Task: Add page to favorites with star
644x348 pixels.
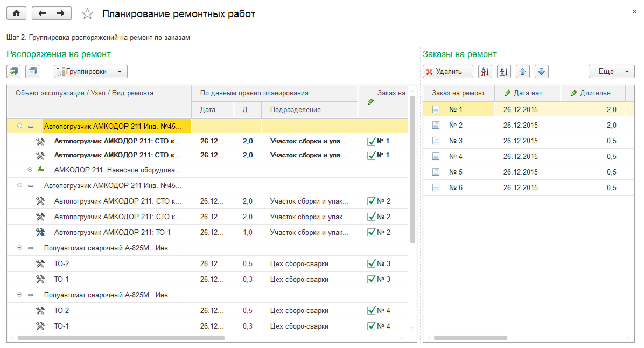Action: (87, 14)
